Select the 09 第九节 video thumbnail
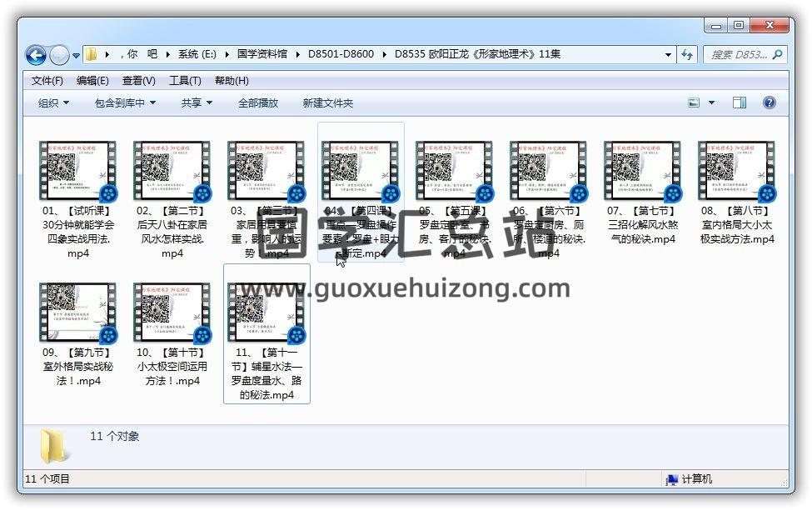The image size is (812, 511). pyautogui.click(x=78, y=313)
